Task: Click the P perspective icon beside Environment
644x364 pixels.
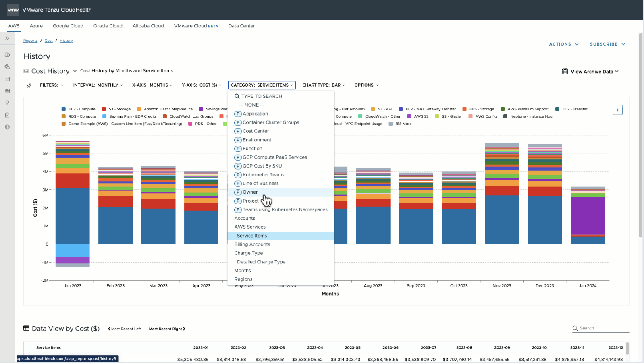Action: point(238,140)
